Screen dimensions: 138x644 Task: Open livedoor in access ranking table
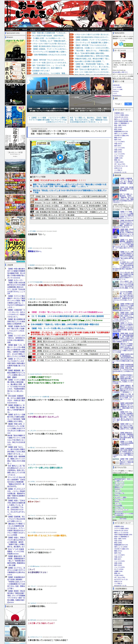coord(117,489)
